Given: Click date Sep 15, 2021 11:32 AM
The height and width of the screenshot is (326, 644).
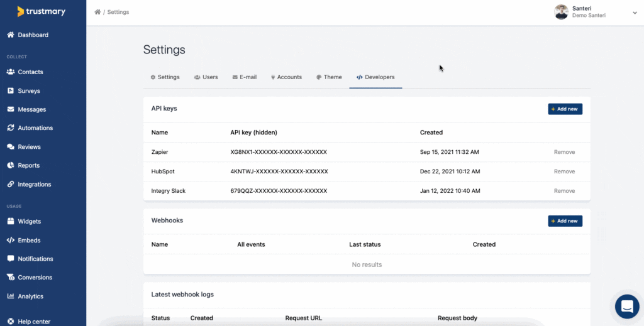Looking at the screenshot, I should [449, 152].
